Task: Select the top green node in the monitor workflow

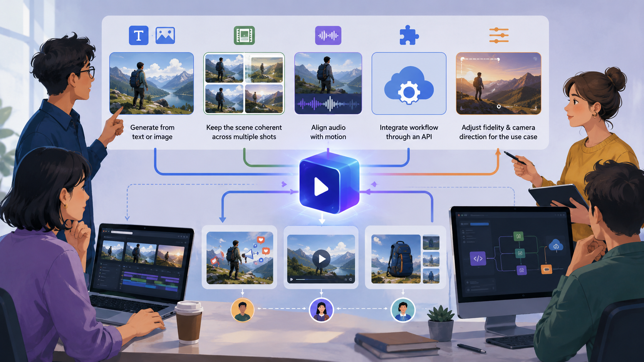Action: coord(518,236)
